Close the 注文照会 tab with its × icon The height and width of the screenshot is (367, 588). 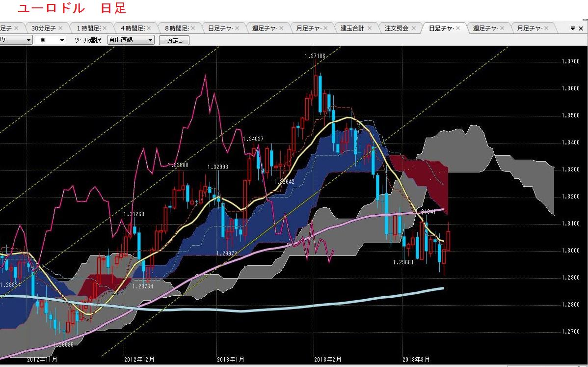414,28
